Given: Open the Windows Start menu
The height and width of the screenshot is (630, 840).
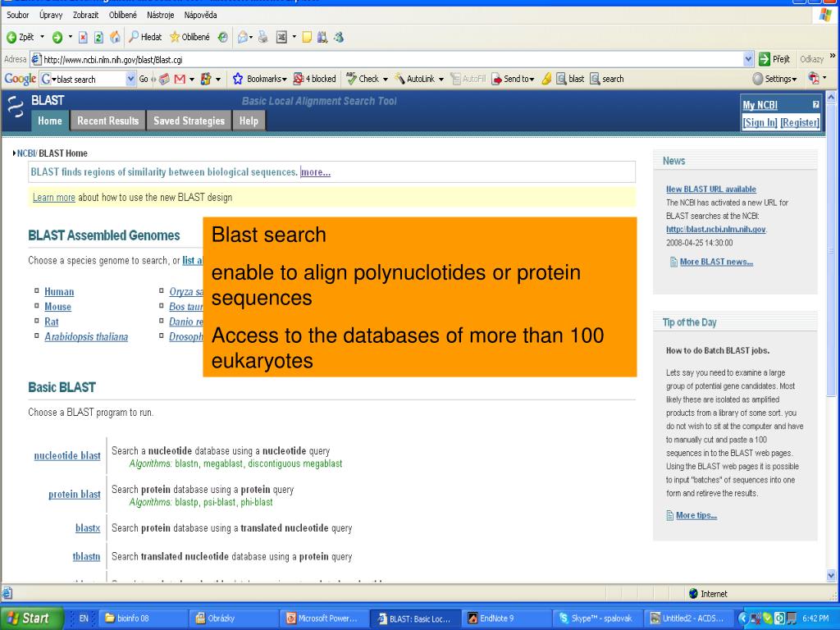Looking at the screenshot, I should (30, 619).
